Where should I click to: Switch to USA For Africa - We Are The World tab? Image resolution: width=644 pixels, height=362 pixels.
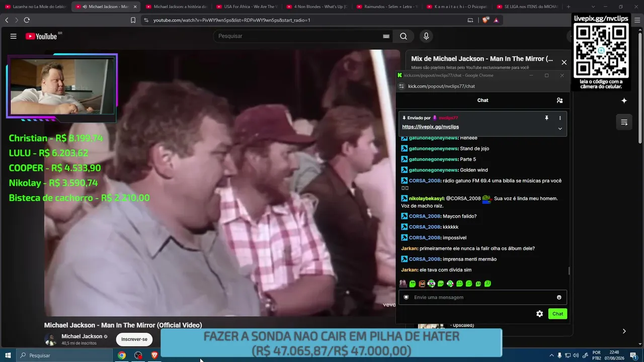coord(247,7)
